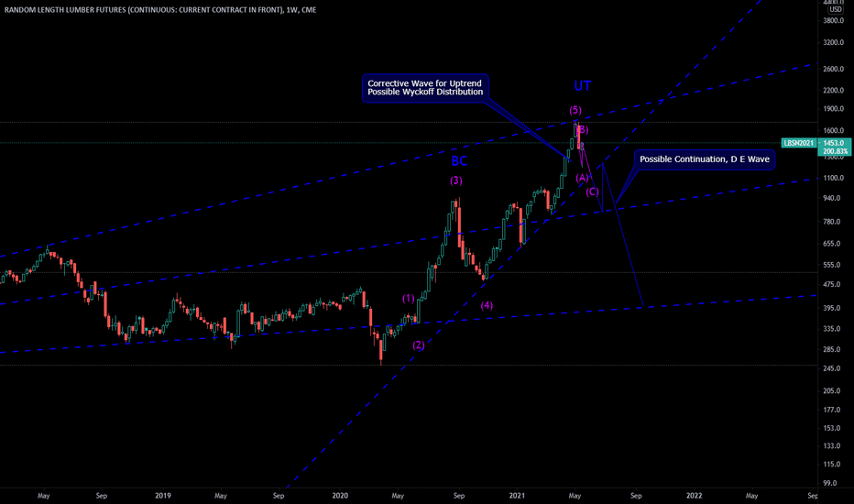Click the 2600.0 price axis label
This screenshot has height=504, width=854.
coord(834,70)
